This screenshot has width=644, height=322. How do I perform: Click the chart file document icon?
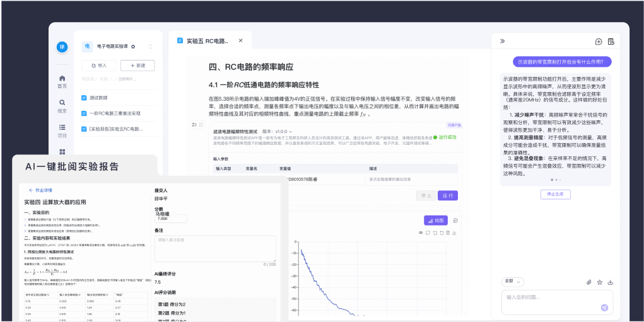[448, 233]
